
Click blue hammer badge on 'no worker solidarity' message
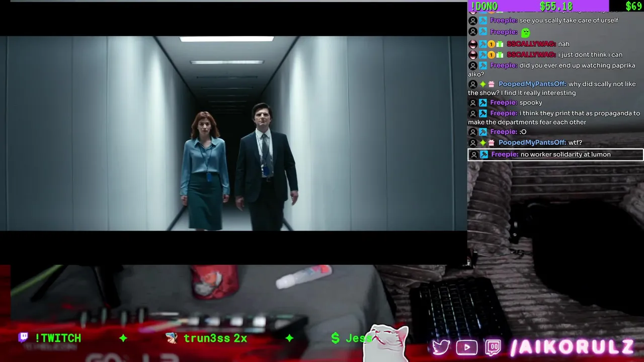coord(484,154)
